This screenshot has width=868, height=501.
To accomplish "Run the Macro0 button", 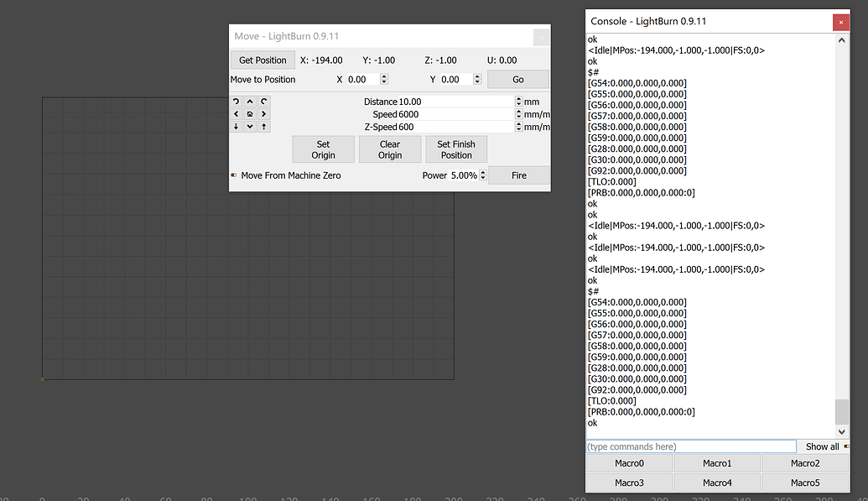I will click(x=629, y=463).
